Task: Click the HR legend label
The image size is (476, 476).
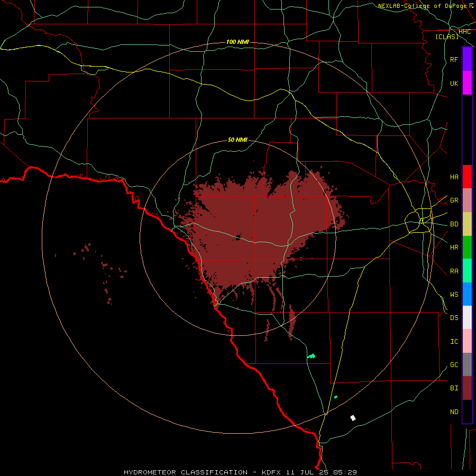Action: click(454, 248)
